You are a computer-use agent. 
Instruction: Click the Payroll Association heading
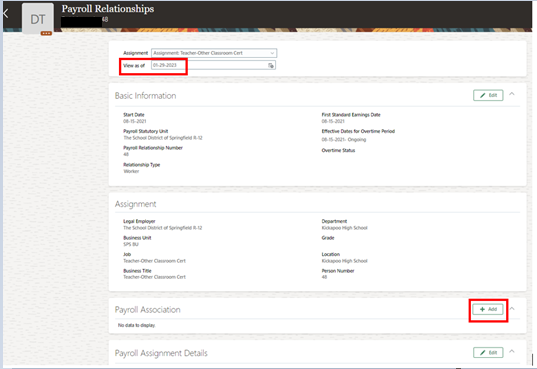[x=147, y=310]
